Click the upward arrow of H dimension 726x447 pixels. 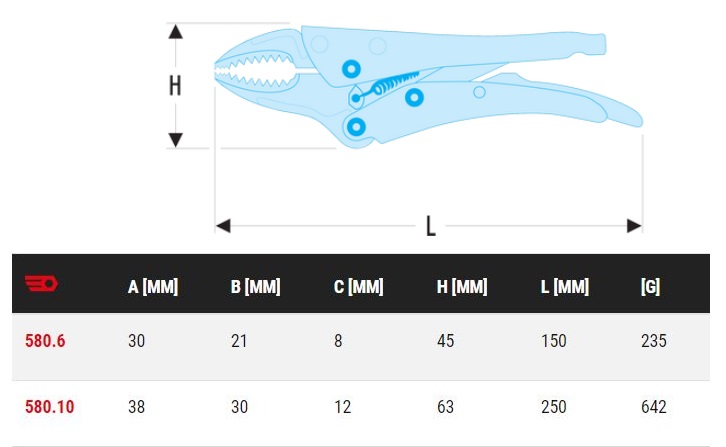[x=175, y=31]
